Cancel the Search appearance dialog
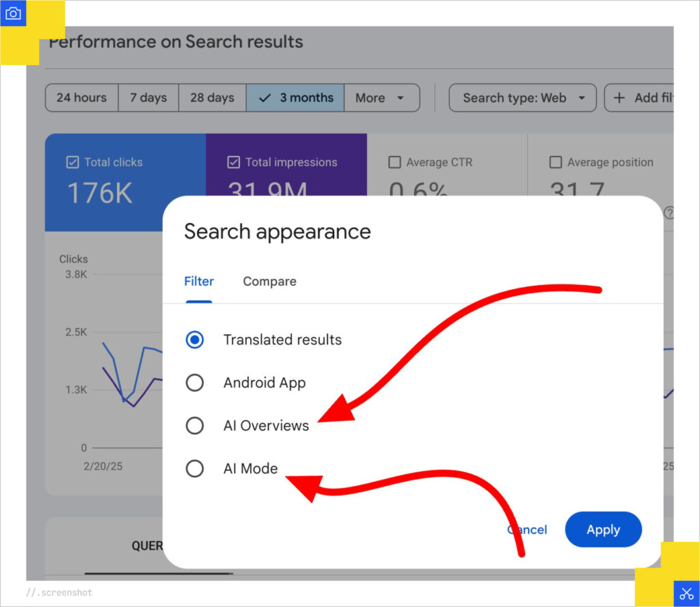 [527, 530]
